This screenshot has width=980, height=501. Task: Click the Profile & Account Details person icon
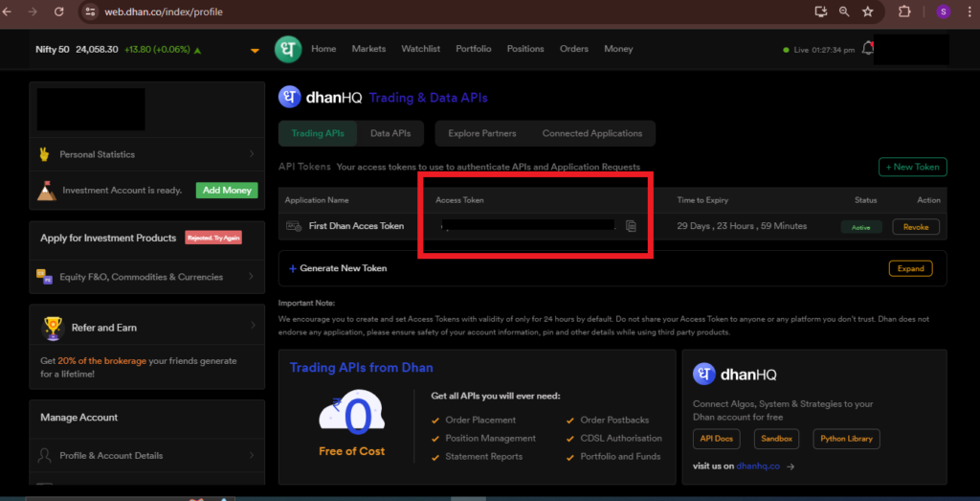coord(44,455)
